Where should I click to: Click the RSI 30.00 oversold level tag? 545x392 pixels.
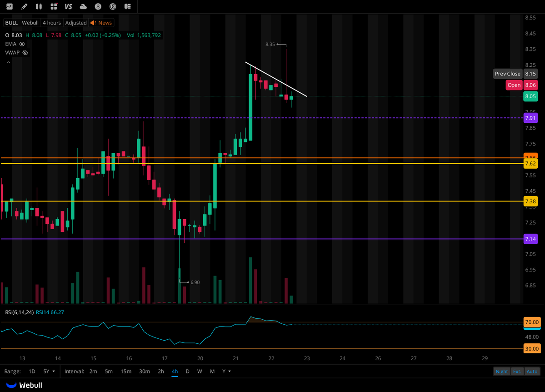pos(532,348)
